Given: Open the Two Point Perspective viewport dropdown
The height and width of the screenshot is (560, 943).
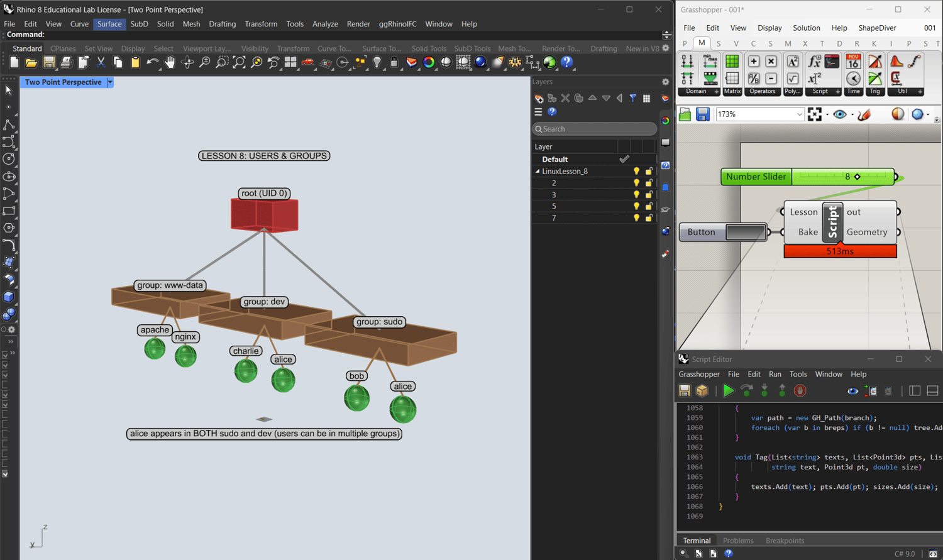Looking at the screenshot, I should click(110, 82).
